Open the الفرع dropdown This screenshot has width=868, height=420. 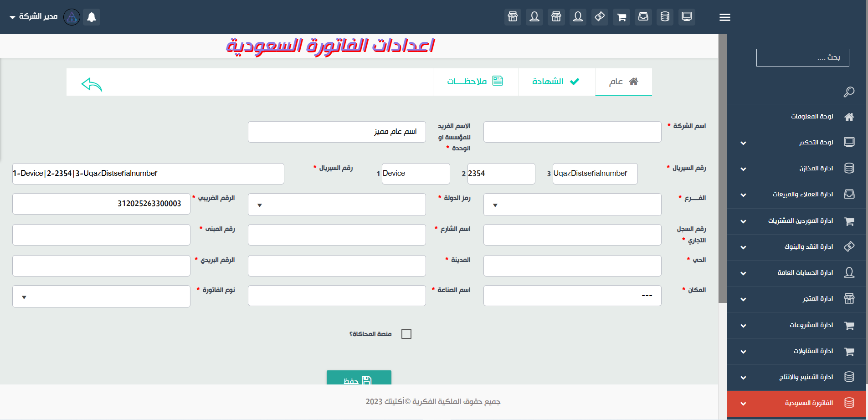[572, 205]
